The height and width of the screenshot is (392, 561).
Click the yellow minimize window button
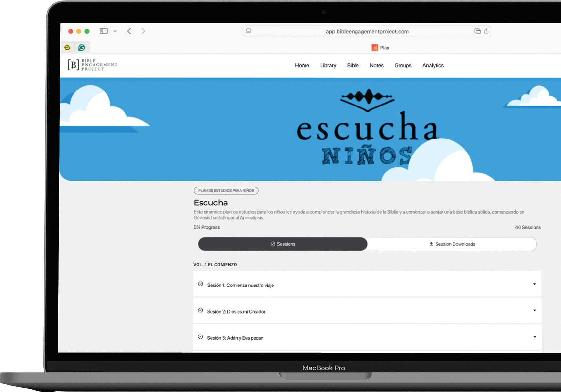coord(78,31)
